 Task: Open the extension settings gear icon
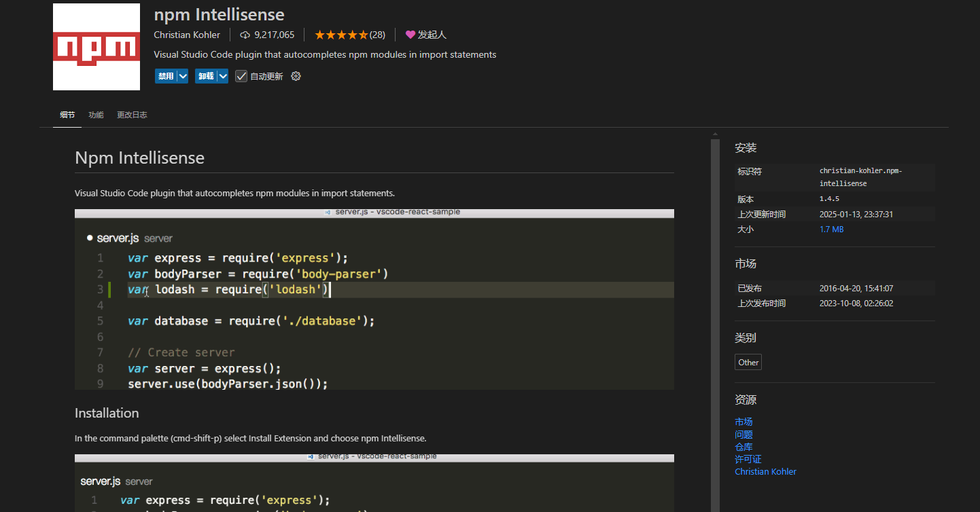[296, 76]
